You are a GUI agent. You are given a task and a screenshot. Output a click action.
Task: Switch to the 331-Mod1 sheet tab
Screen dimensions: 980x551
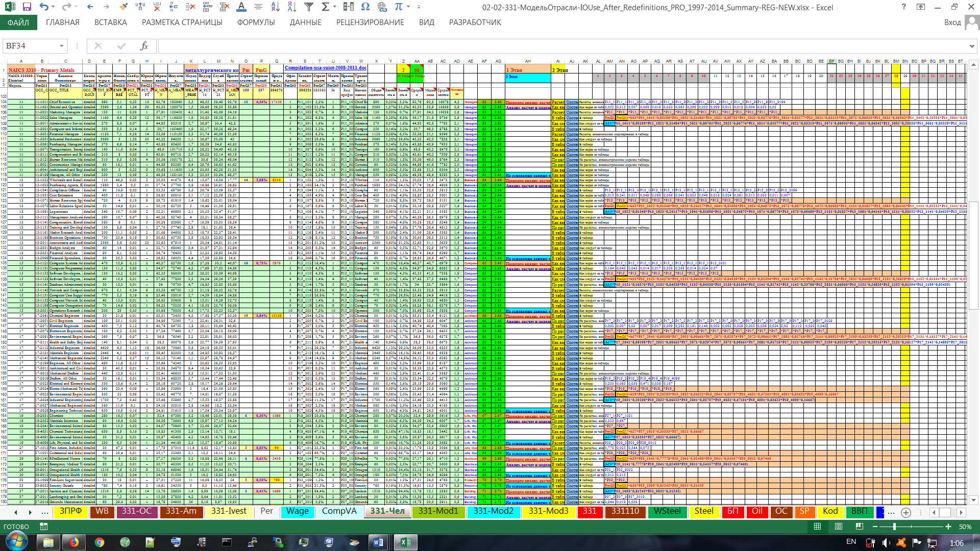pos(438,511)
